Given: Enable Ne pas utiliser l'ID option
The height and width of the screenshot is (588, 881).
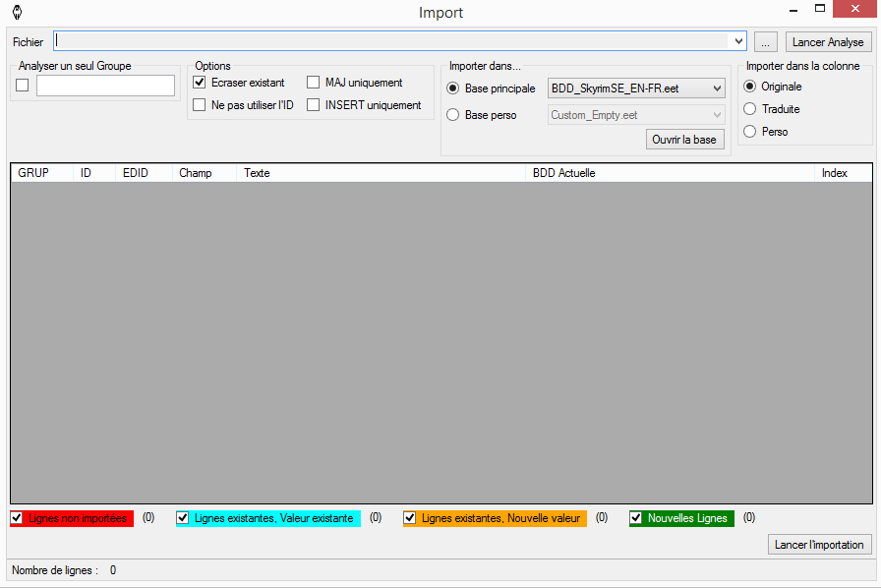Looking at the screenshot, I should tap(200, 105).
